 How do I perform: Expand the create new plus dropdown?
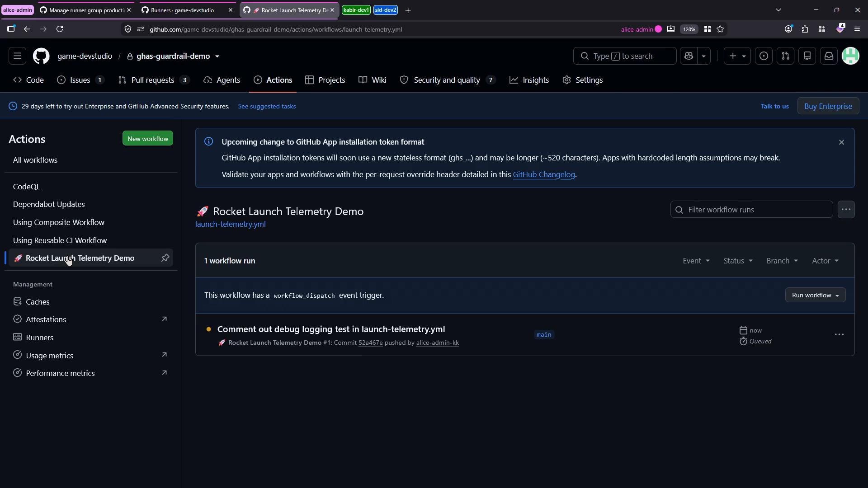[x=737, y=56]
